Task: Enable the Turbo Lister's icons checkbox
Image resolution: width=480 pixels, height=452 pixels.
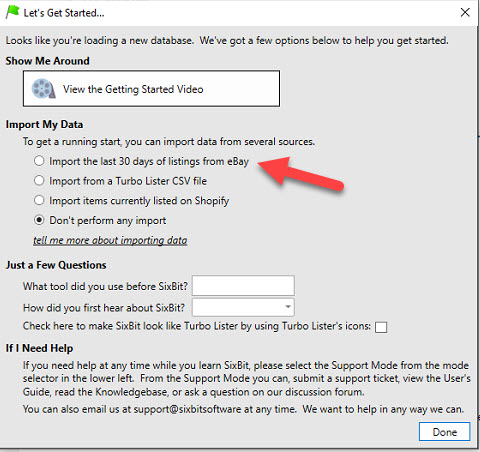Action: pyautogui.click(x=381, y=327)
